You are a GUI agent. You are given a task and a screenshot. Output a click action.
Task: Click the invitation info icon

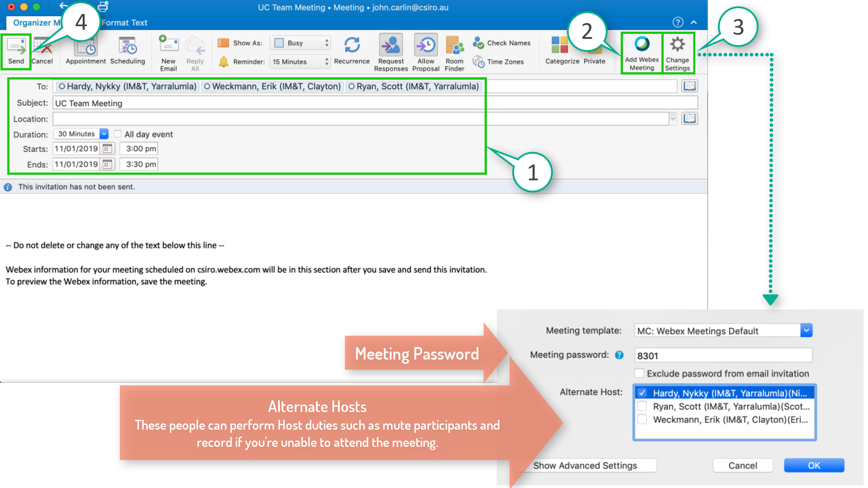[x=8, y=187]
